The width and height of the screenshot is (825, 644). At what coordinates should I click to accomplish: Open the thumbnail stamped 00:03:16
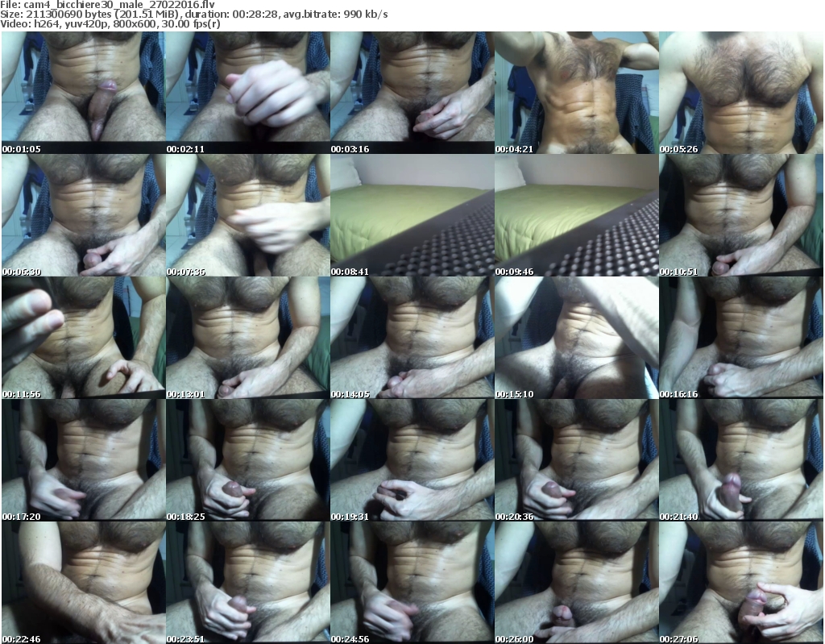tap(412, 93)
